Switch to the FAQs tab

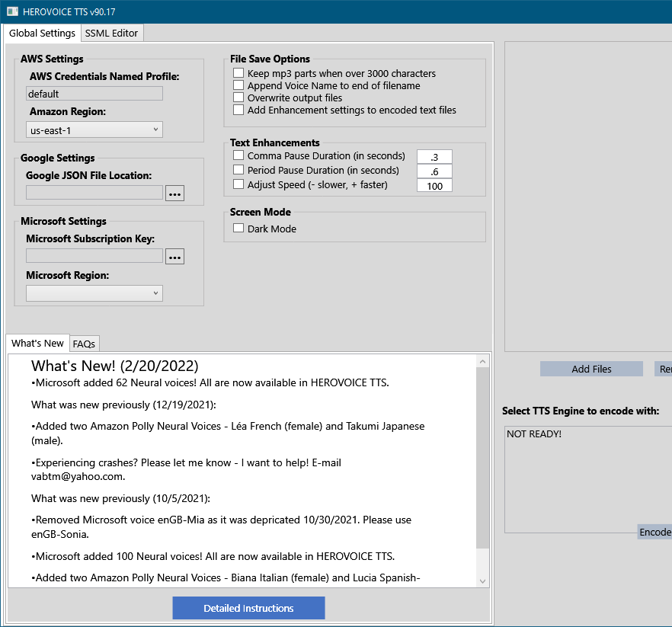pyautogui.click(x=84, y=344)
